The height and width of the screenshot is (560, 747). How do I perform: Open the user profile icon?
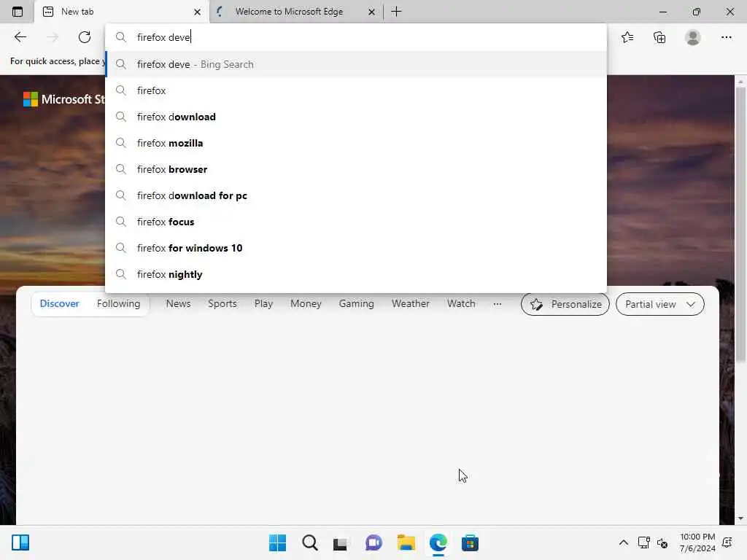[x=693, y=37]
